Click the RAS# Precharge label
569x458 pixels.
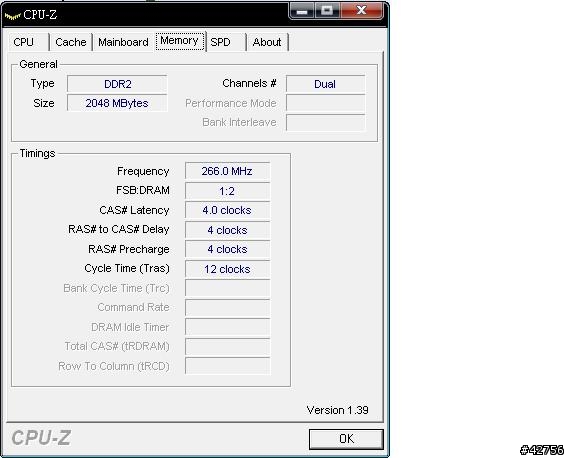click(129, 249)
